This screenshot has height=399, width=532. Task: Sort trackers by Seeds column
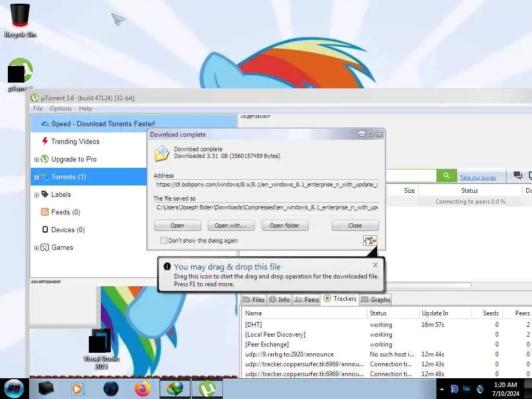pos(487,313)
